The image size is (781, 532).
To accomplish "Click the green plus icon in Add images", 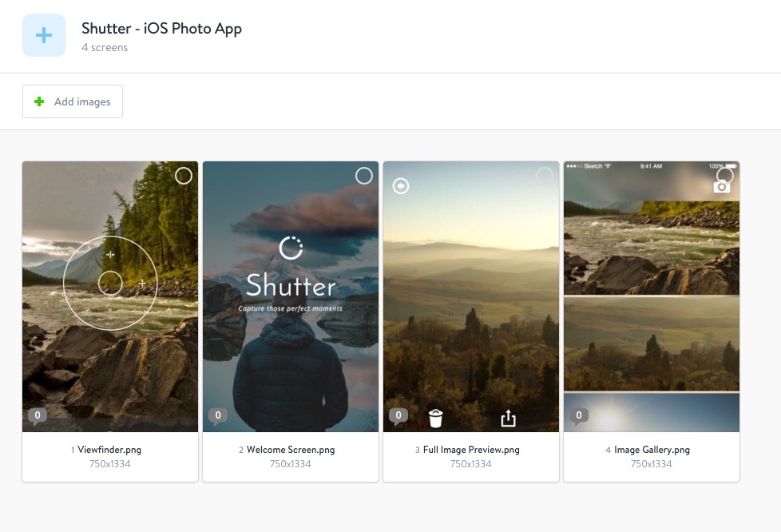I will click(39, 101).
